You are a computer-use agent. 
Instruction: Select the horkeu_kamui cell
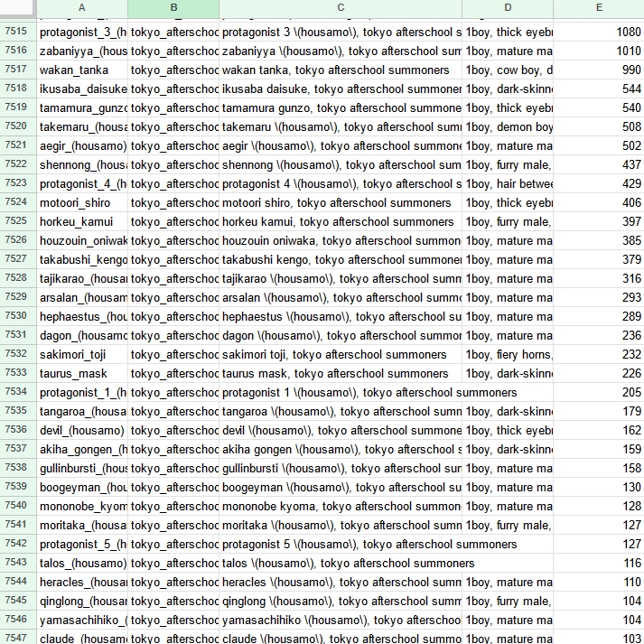82,221
